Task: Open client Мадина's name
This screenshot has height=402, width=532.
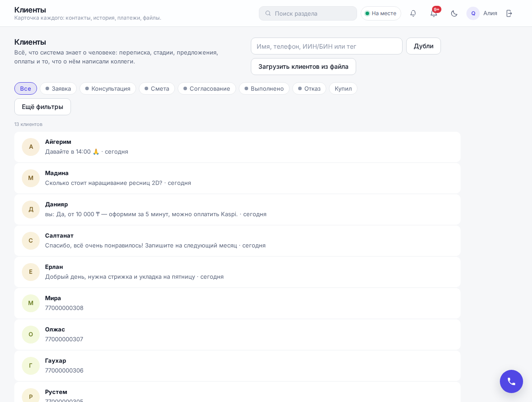Action: [57, 173]
